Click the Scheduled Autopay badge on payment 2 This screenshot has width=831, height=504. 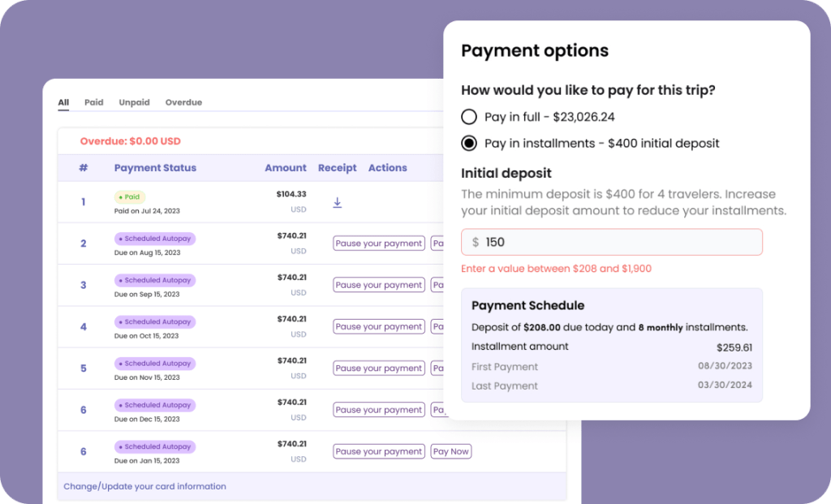(155, 239)
